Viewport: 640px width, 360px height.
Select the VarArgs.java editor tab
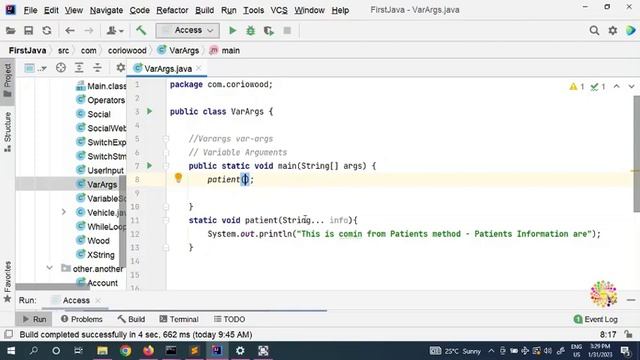pos(168,69)
